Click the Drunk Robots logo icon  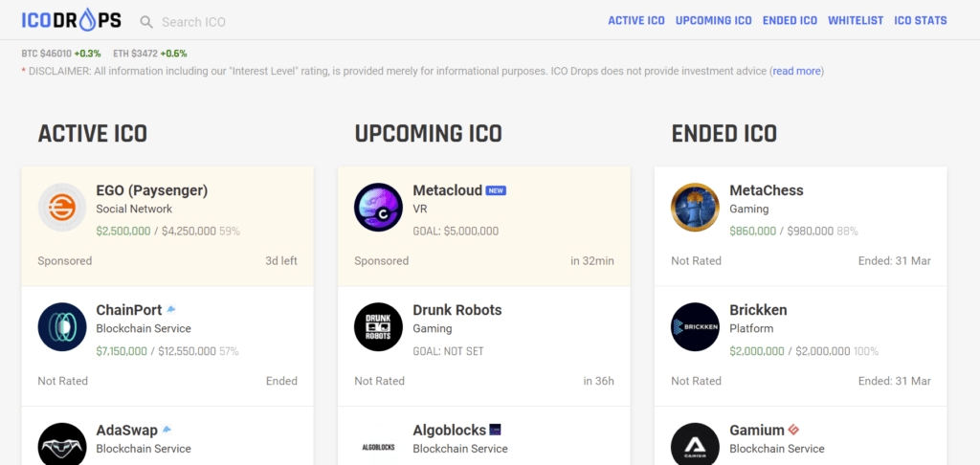pos(379,327)
